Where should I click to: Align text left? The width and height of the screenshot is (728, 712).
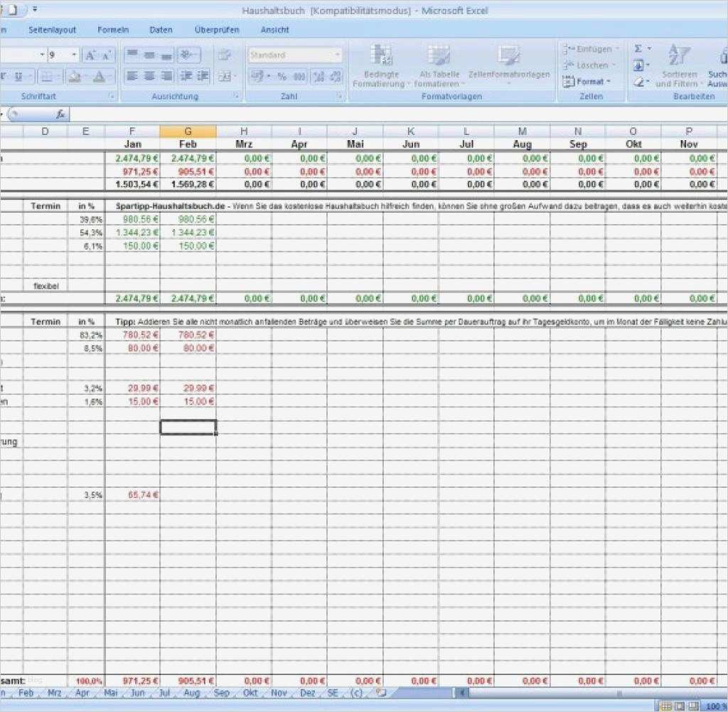(132, 75)
